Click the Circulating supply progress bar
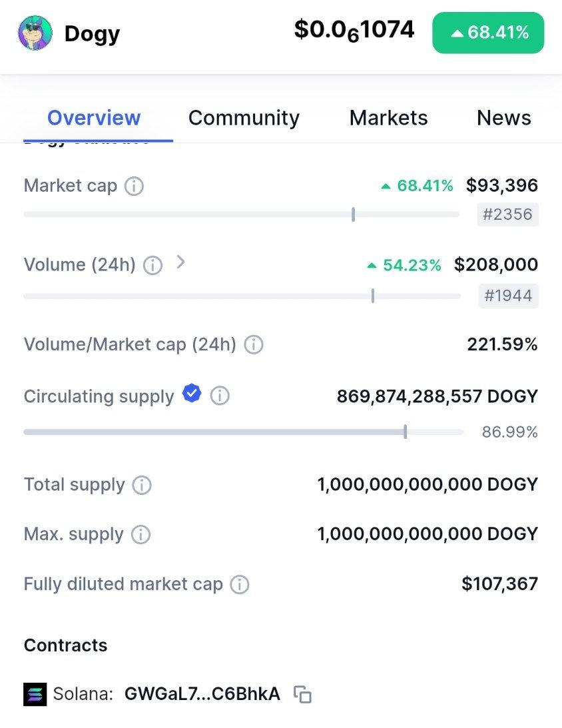Screen dimensions: 562x728 [x=244, y=432]
